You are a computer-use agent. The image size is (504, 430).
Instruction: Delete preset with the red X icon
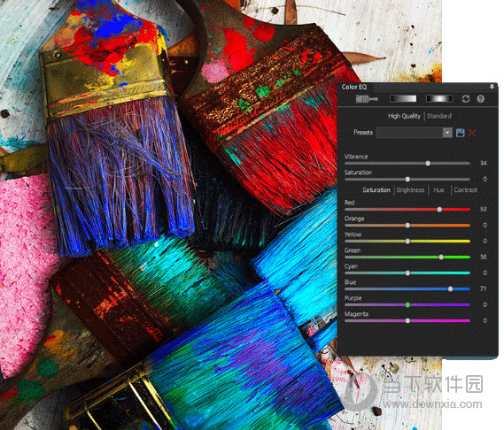tap(472, 133)
